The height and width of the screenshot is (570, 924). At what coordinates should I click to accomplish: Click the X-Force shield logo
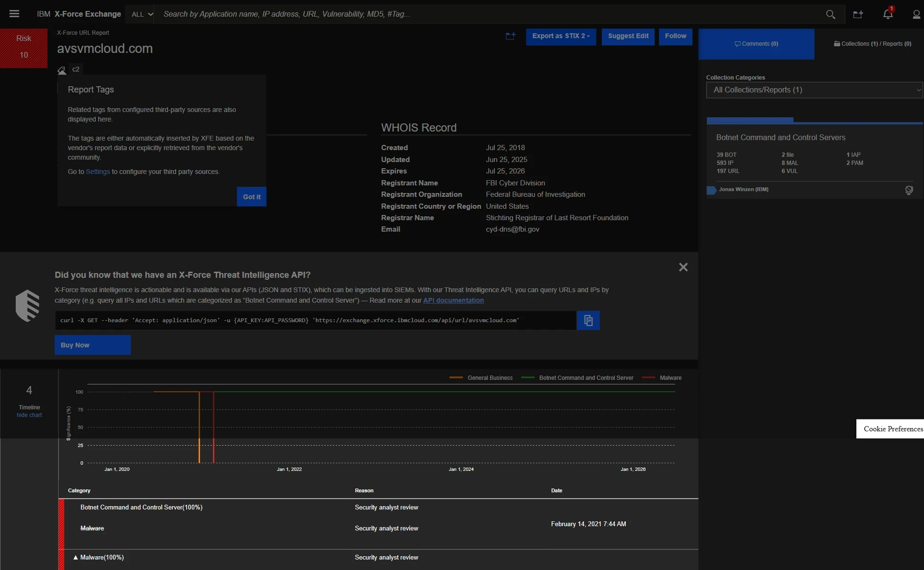(x=28, y=305)
